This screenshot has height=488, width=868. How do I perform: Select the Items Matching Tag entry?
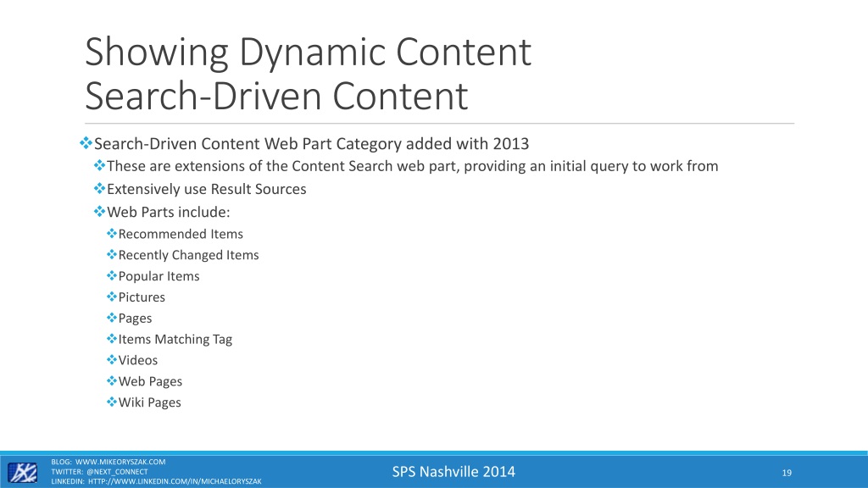(175, 339)
